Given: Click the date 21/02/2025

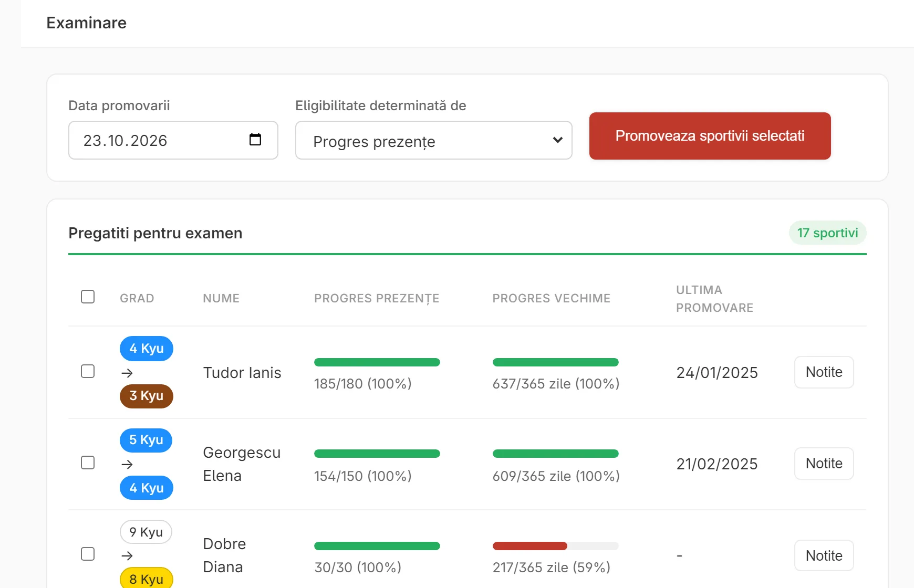Looking at the screenshot, I should click(x=717, y=464).
